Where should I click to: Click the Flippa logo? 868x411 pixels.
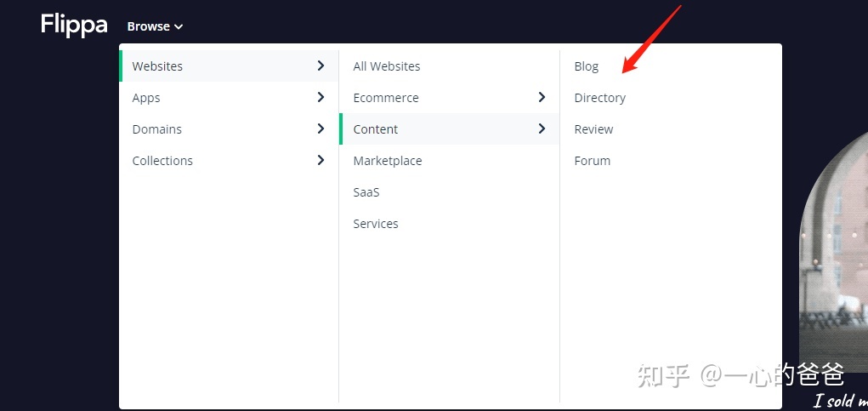pyautogui.click(x=74, y=26)
